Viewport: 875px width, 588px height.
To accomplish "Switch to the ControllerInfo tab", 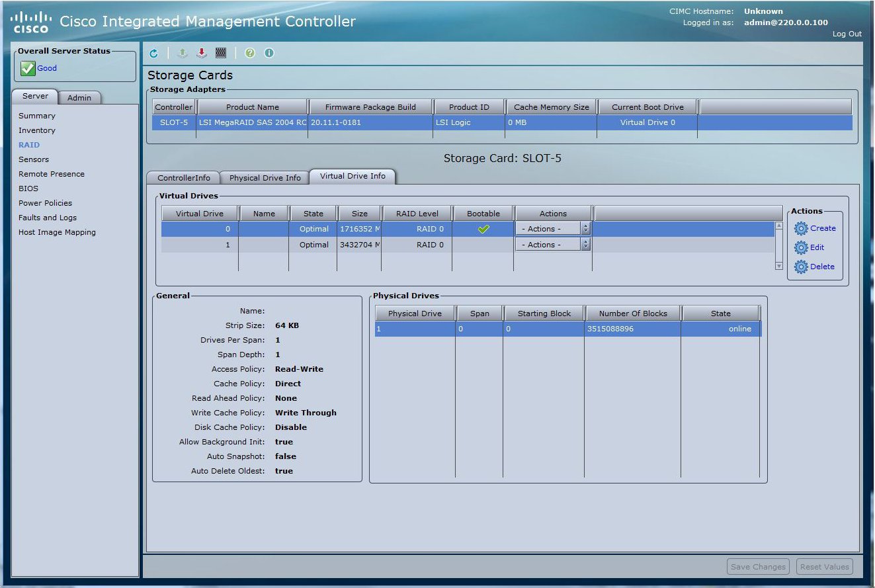I will point(184,178).
